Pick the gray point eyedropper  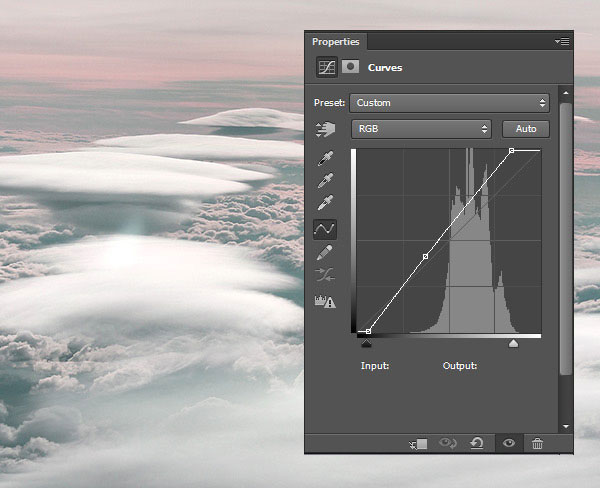[x=325, y=181]
